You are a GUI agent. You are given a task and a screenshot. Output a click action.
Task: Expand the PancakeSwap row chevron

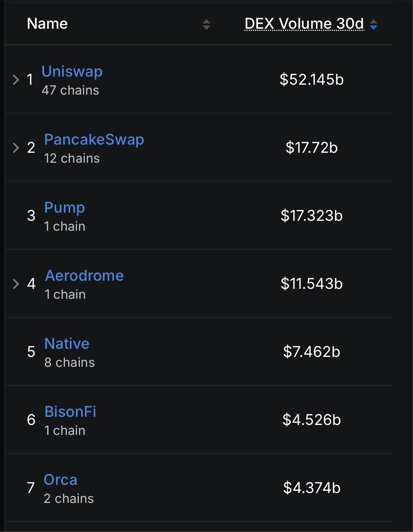[x=16, y=147]
